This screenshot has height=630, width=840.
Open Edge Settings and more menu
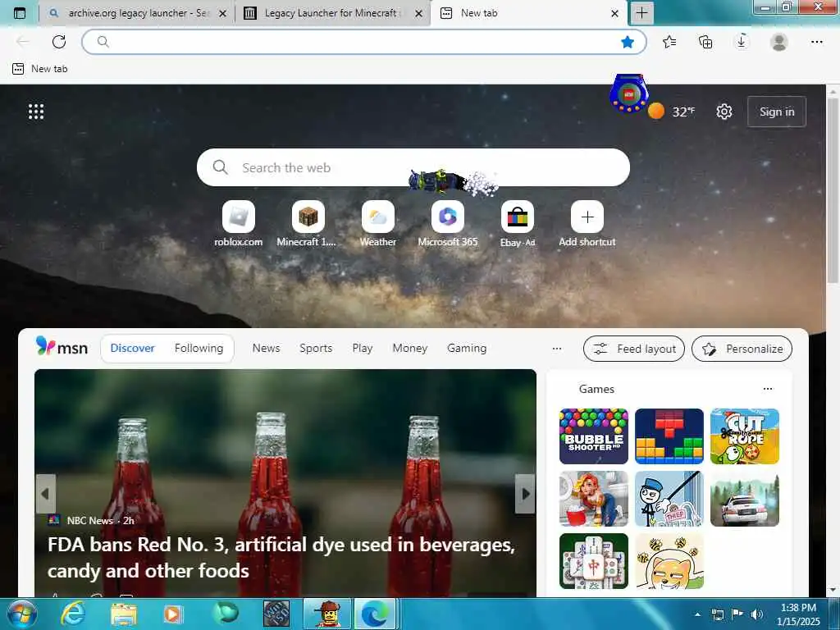(816, 42)
